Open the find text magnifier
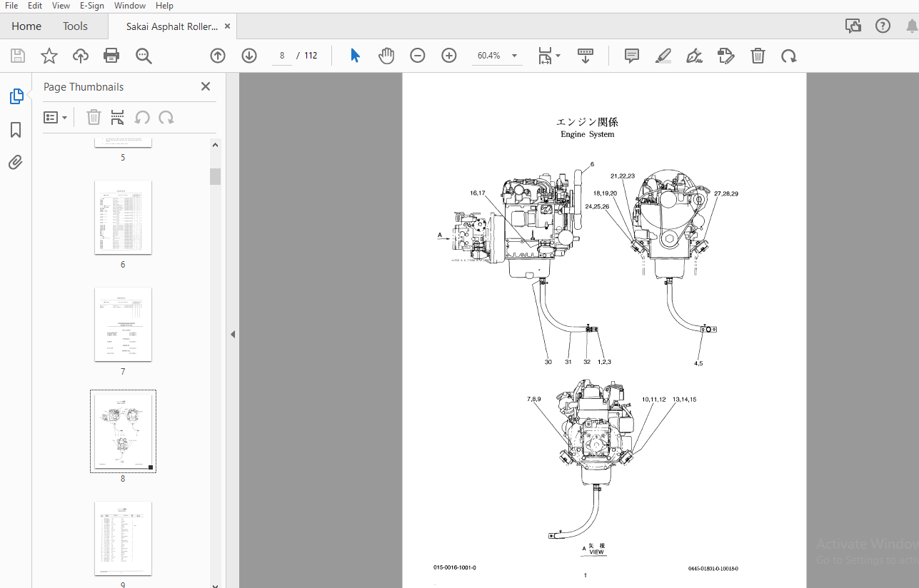Screen dimensions: 919x588 pos(144,56)
